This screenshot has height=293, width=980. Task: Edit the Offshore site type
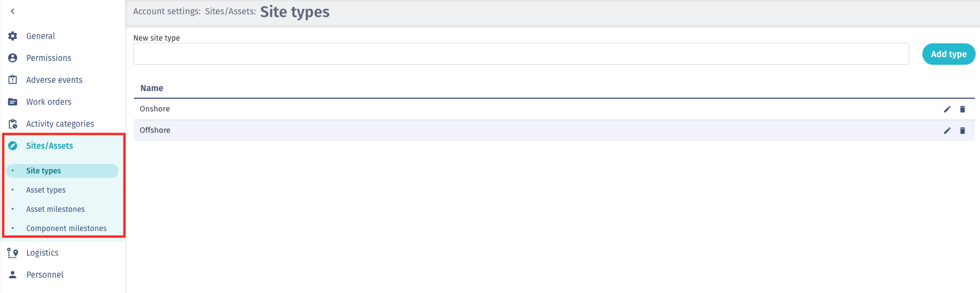[x=947, y=131]
